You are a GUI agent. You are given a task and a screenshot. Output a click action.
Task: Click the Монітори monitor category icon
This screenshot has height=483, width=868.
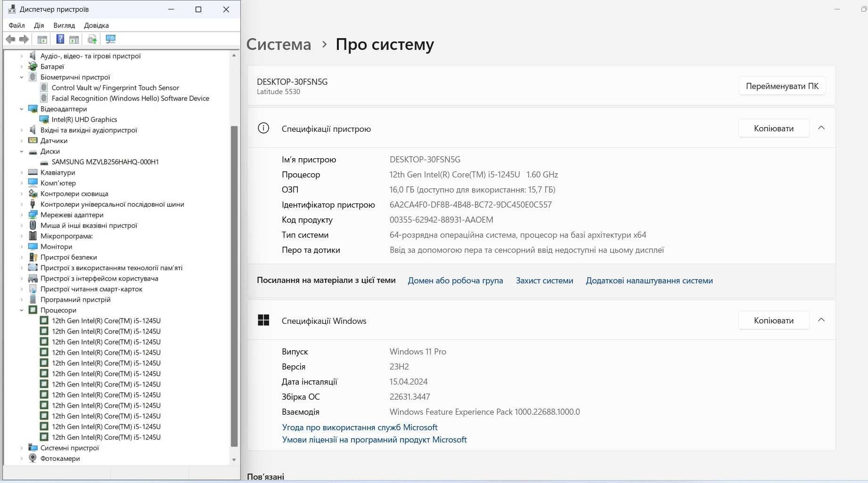pyautogui.click(x=33, y=247)
